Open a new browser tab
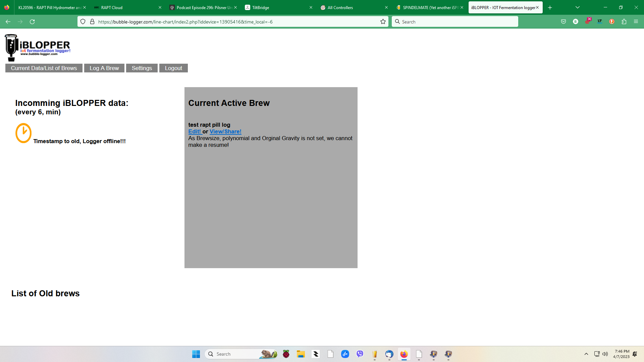Image resolution: width=644 pixels, height=362 pixels. 550,7
